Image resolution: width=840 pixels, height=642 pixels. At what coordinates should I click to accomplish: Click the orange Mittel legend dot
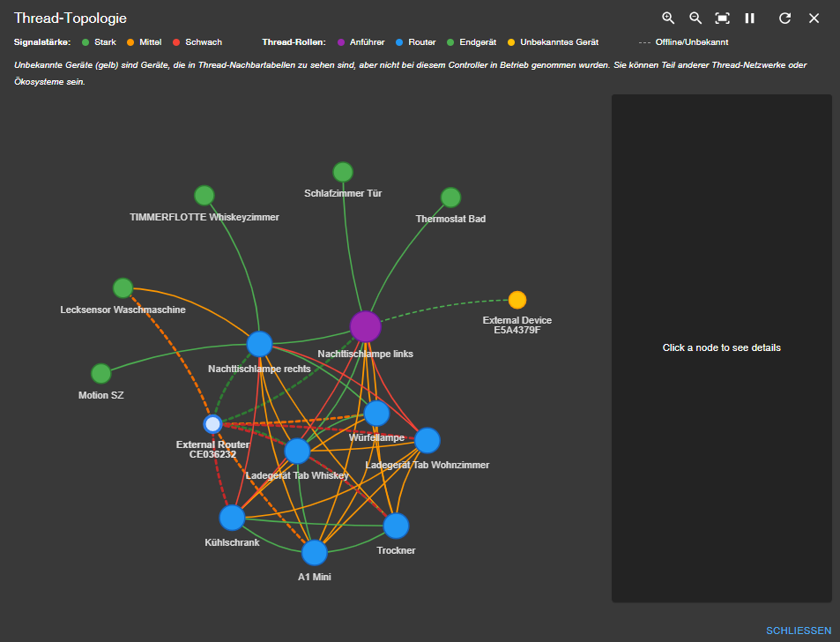(x=130, y=42)
